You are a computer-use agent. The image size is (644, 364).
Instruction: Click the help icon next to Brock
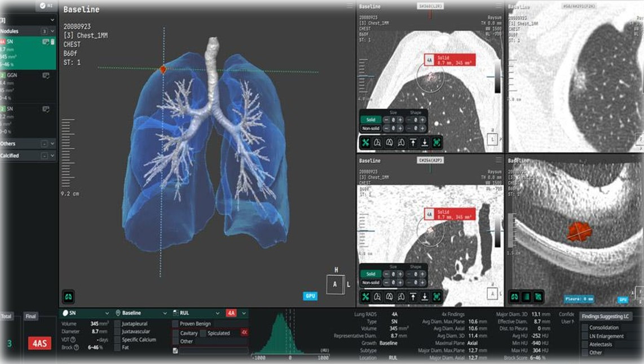click(76, 348)
